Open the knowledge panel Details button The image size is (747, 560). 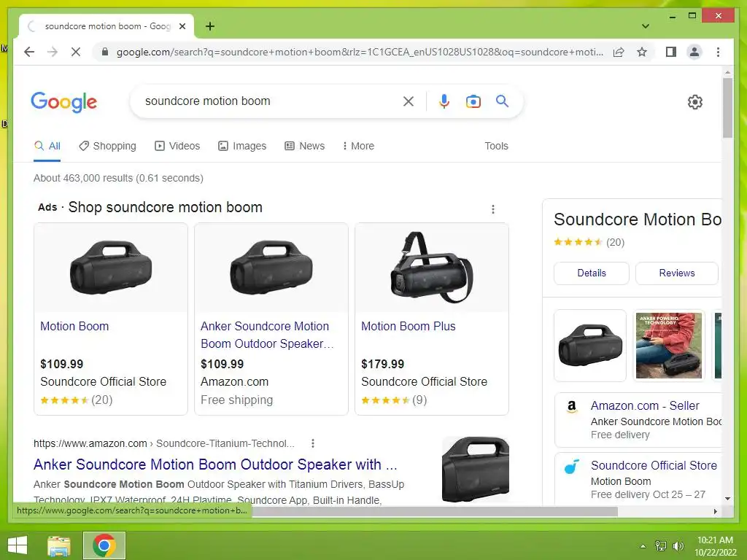591,273
